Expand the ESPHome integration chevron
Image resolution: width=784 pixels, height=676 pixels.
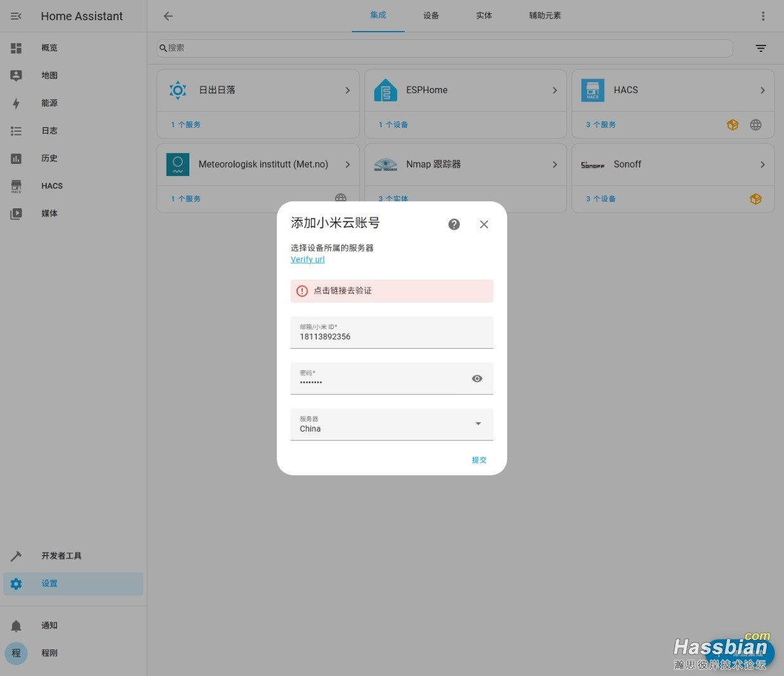tap(554, 91)
